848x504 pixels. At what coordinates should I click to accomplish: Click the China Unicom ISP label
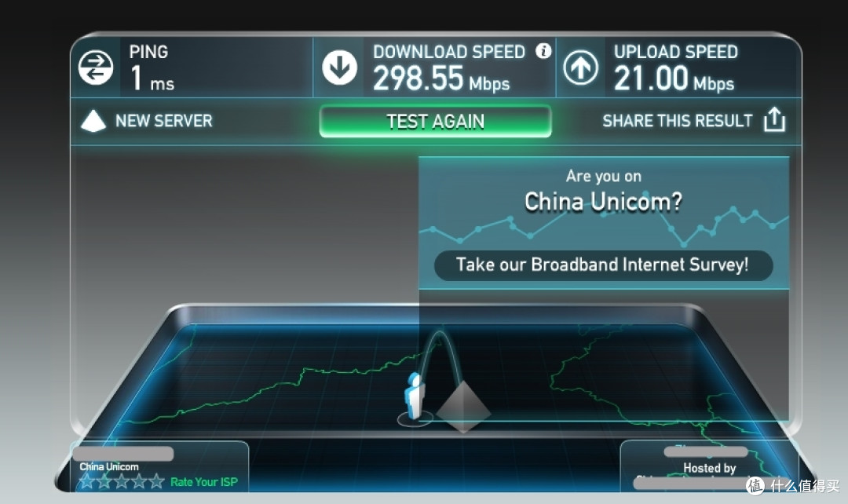tap(109, 466)
